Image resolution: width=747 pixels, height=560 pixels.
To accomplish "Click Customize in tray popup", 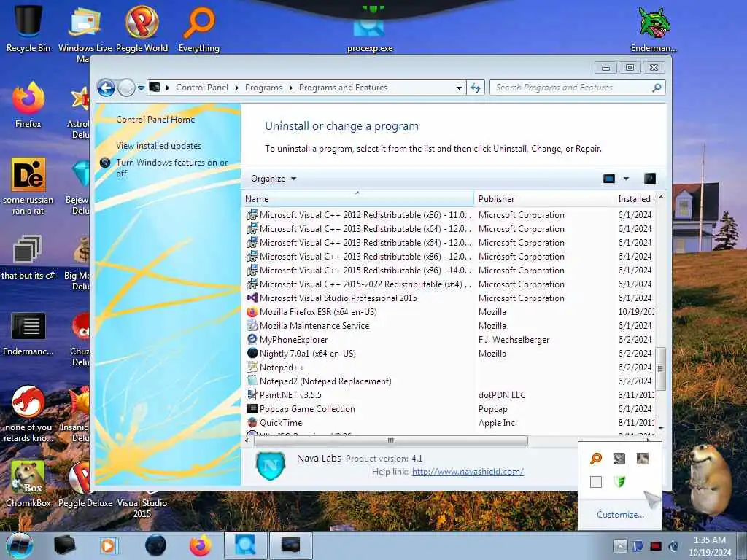I will click(x=620, y=515).
